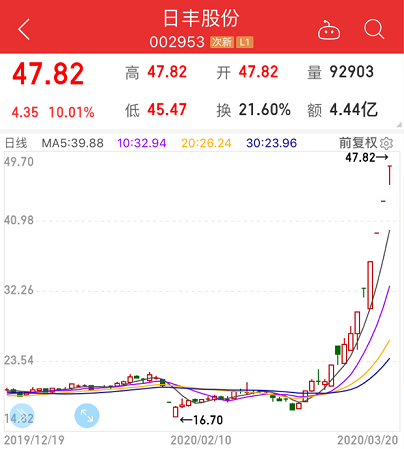Select the blue 30:23.96 moving average

[271, 143]
